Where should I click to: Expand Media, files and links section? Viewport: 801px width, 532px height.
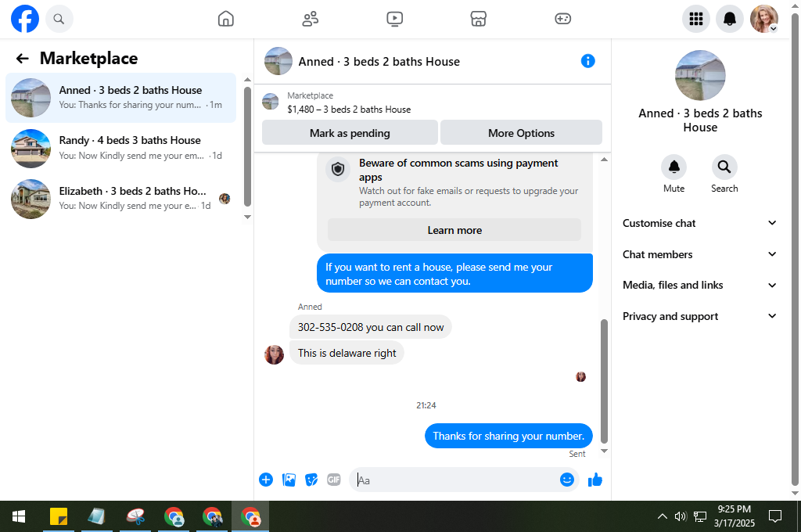coord(699,285)
